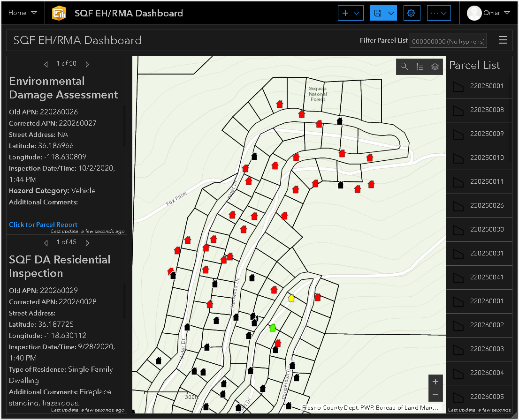The image size is (519, 420).
Task: Click the Filter Parcel List input field
Action: 448,41
